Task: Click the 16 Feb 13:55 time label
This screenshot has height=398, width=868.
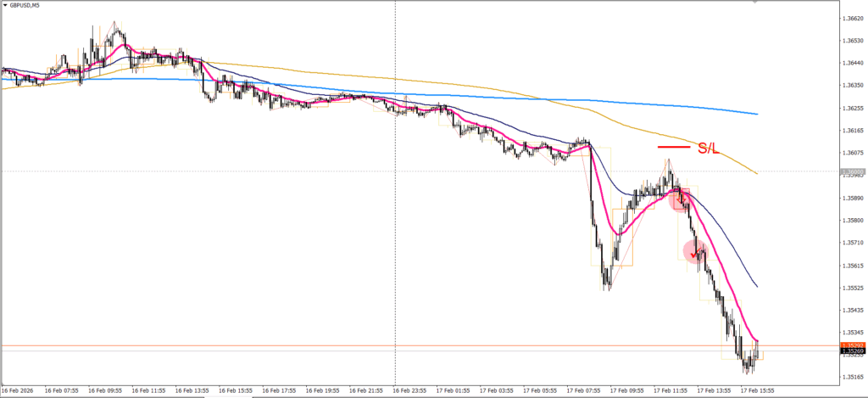Action: pos(192,391)
